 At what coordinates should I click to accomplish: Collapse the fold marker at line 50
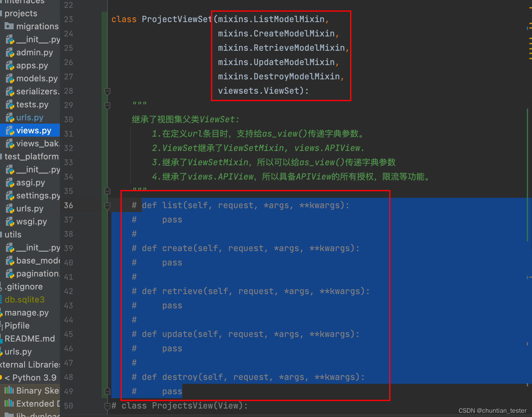click(107, 406)
